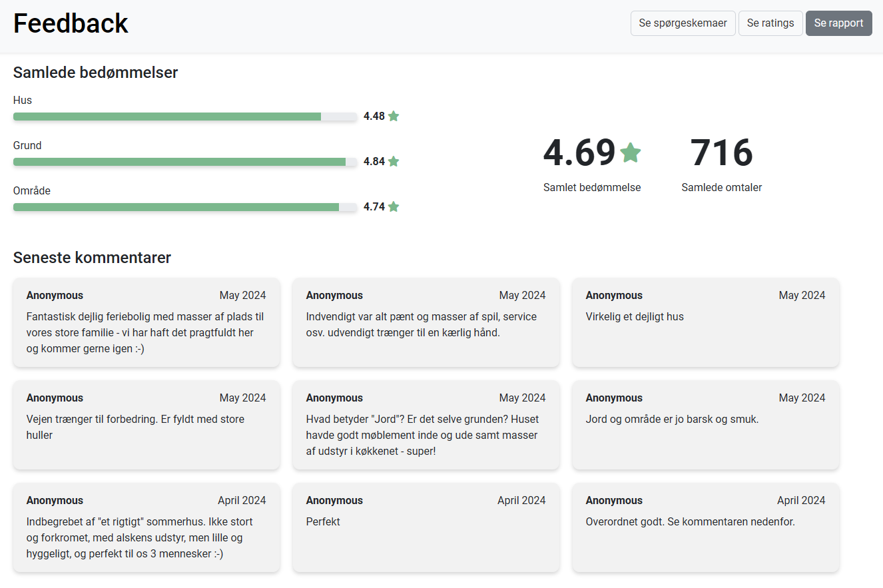The image size is (883, 588).
Task: Open the 'Perfekt' comment from April 2024
Action: (x=426, y=528)
